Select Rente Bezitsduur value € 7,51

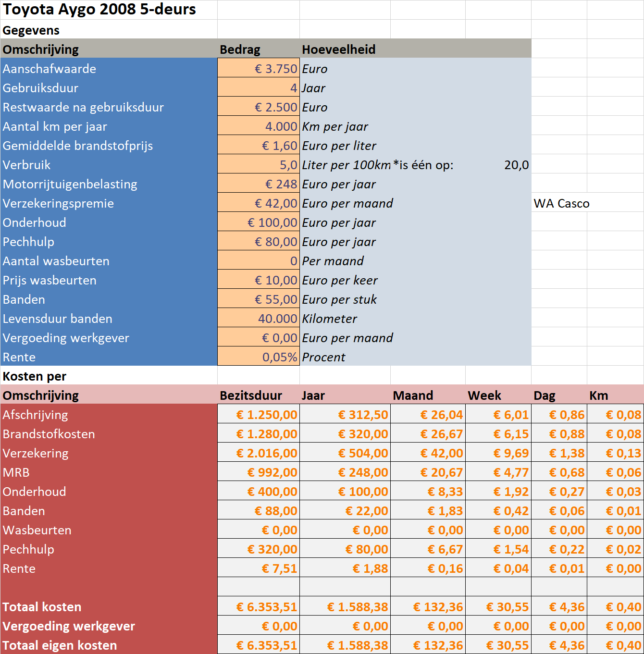click(259, 568)
